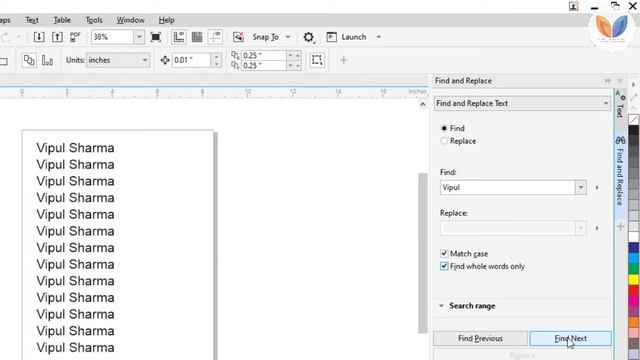The image size is (640, 360).
Task: Open the Table menu
Action: [x=62, y=20]
